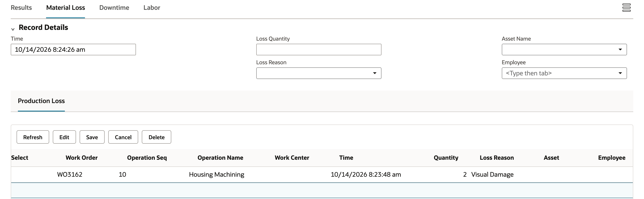Screen dimensions: 644x199
Task: Go to the Labor tab
Action: 152,8
